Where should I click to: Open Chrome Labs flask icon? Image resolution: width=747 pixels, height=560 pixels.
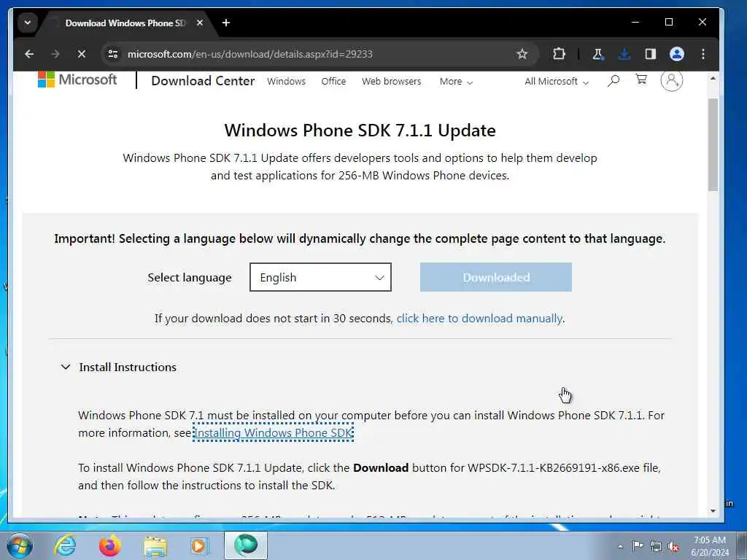coord(597,54)
